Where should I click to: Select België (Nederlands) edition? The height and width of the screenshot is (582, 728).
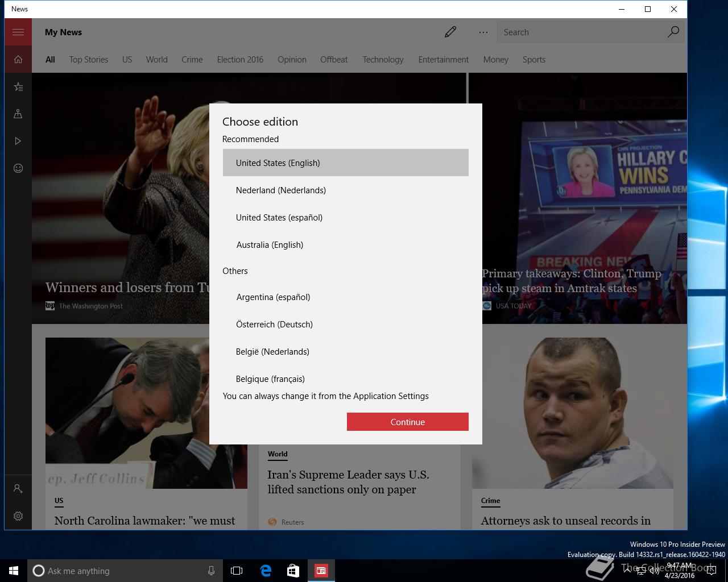(x=346, y=351)
